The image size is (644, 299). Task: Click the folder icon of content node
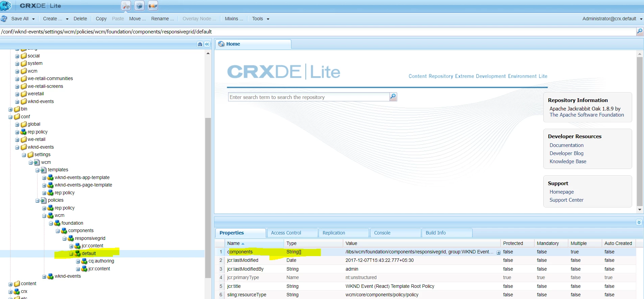pos(17,284)
